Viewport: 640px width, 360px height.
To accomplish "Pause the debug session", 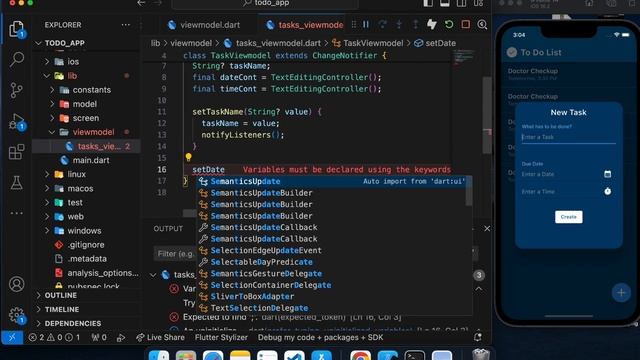I will coord(366,24).
